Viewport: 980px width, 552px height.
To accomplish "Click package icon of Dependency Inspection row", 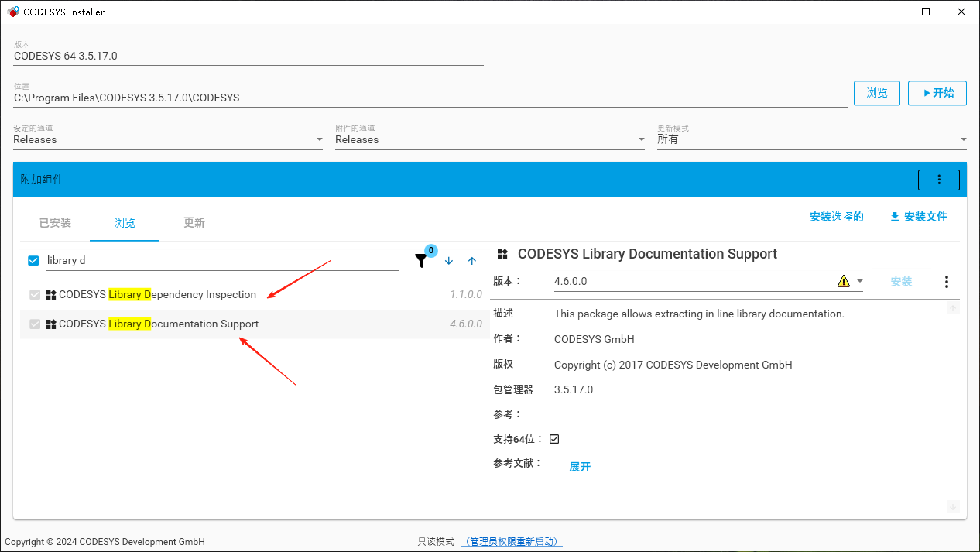I will coord(51,294).
